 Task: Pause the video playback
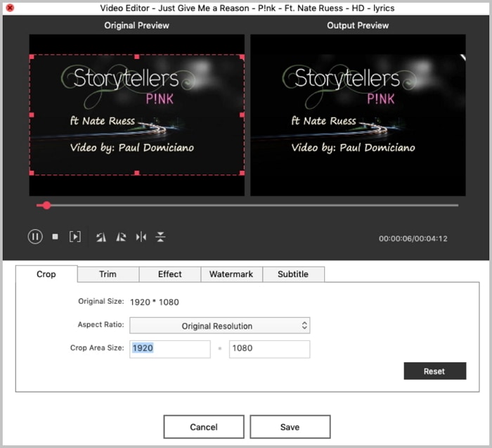coord(35,236)
